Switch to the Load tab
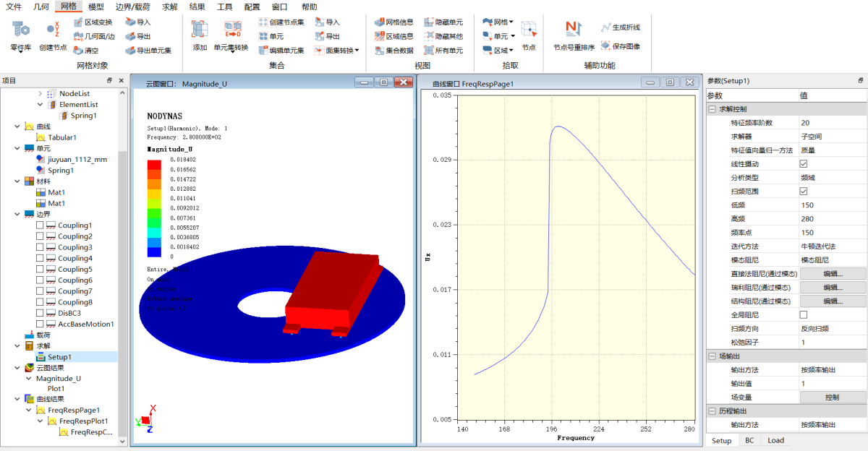 point(775,440)
